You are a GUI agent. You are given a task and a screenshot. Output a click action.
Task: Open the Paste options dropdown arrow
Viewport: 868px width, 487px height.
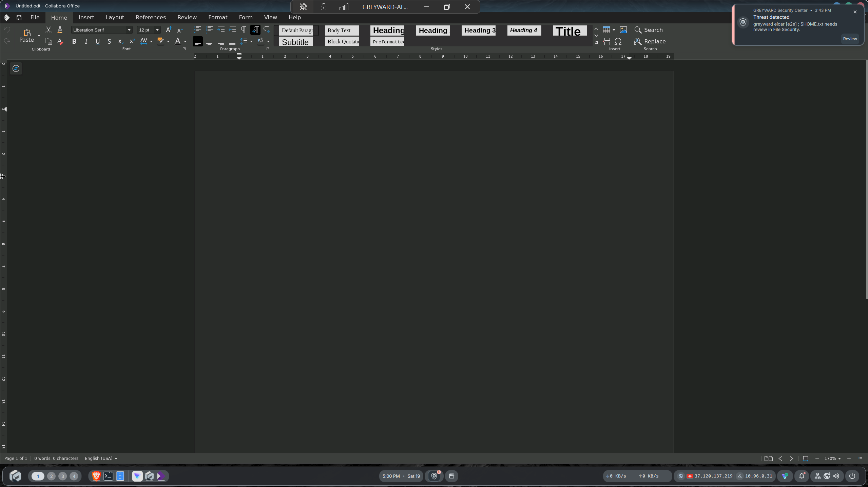[x=39, y=36]
